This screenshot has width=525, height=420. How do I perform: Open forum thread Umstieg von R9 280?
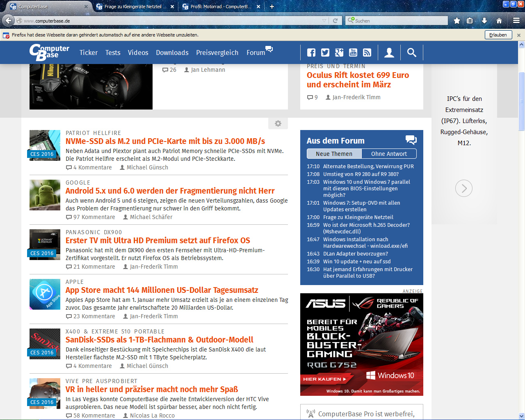(361, 174)
